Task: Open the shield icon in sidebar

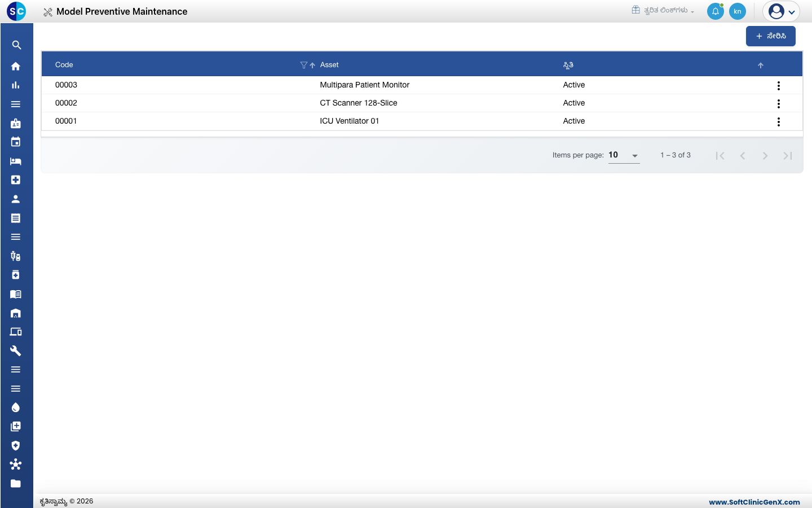Action: click(x=16, y=445)
